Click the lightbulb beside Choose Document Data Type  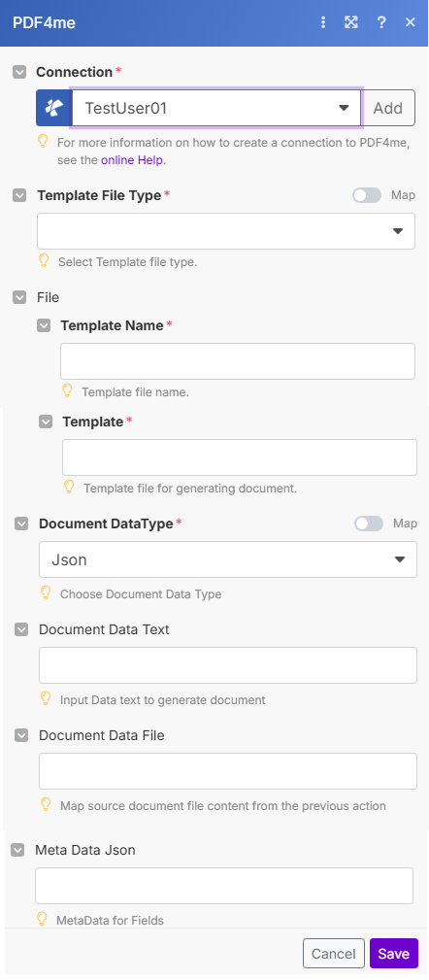pos(46,592)
